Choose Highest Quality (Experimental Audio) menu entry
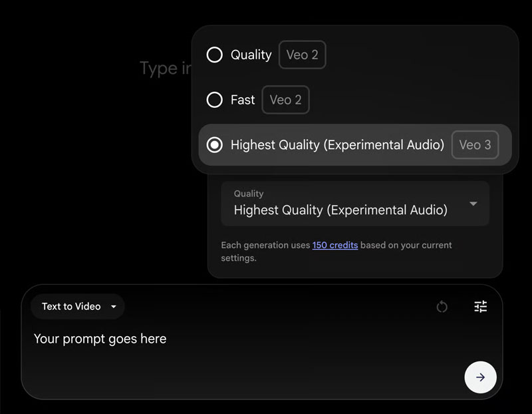The height and width of the screenshot is (414, 532). click(337, 145)
